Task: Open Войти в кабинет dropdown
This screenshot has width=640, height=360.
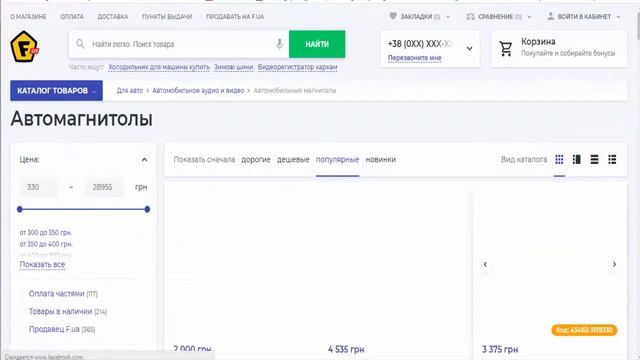Action: point(584,17)
